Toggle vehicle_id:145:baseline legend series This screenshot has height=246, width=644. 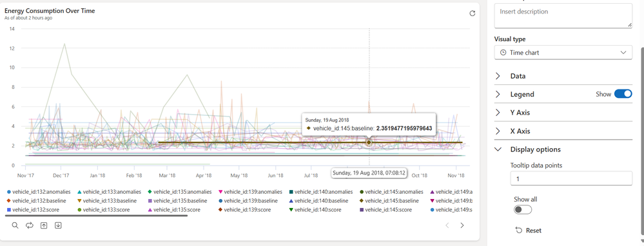pyautogui.click(x=389, y=201)
